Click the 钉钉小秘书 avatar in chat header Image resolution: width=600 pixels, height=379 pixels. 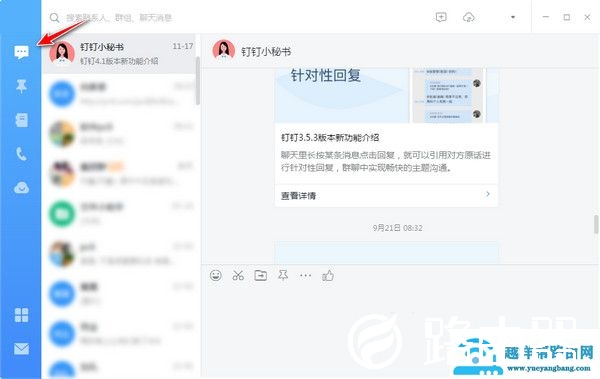(223, 50)
